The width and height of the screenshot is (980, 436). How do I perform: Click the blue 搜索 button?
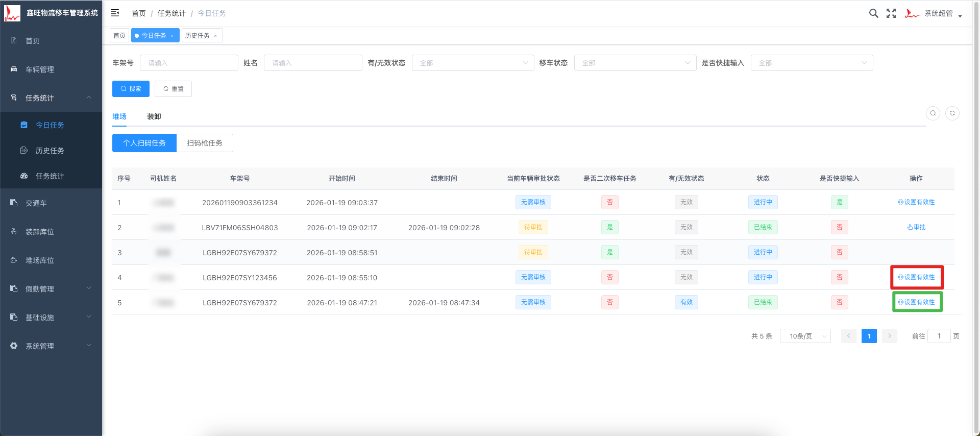(131, 89)
